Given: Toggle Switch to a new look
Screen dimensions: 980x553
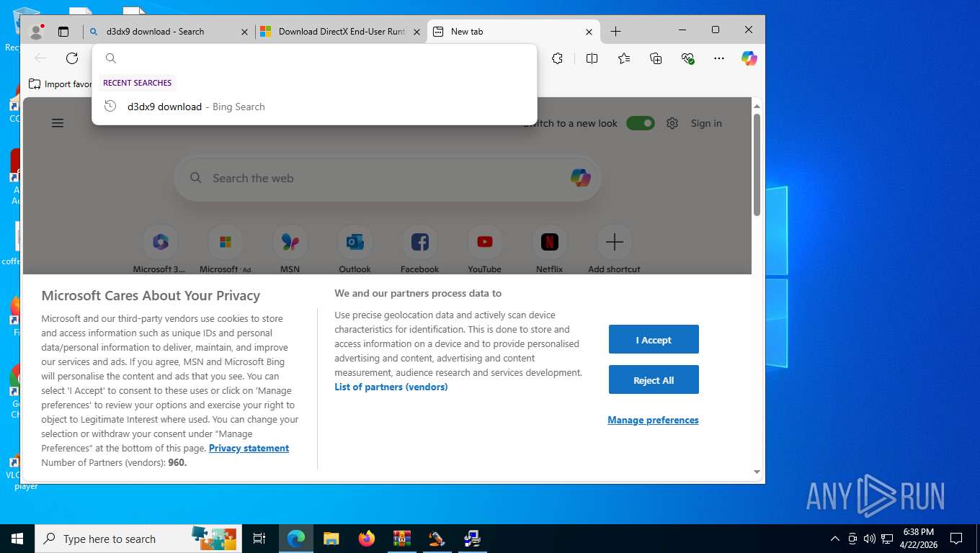Looking at the screenshot, I should click(640, 123).
